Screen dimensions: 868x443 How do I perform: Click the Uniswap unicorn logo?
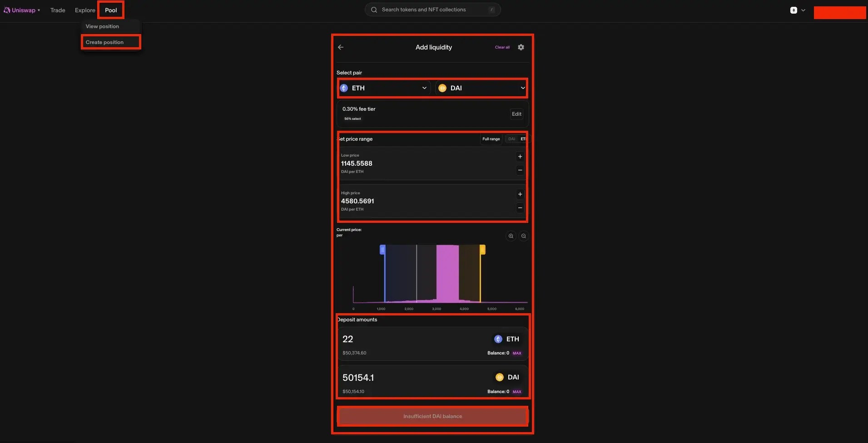point(6,10)
